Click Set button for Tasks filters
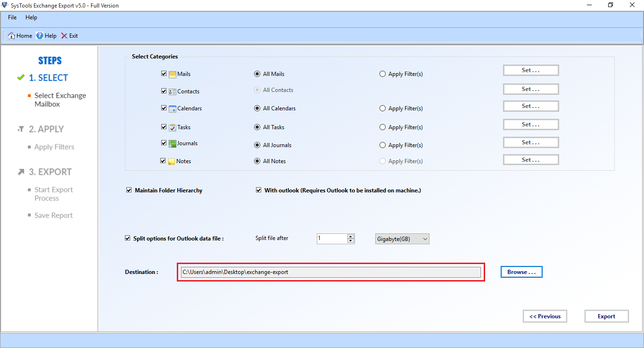Screen dimensions: 644x348 point(531,124)
